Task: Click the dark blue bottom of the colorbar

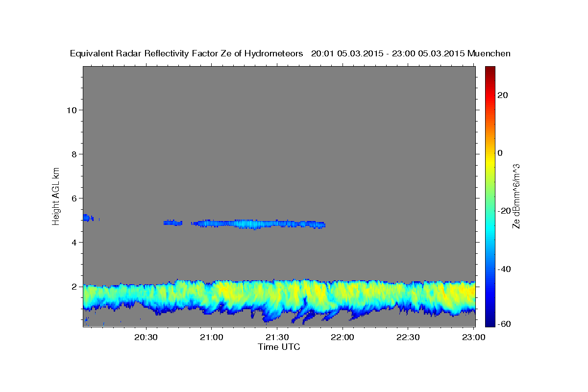Action: (490, 321)
